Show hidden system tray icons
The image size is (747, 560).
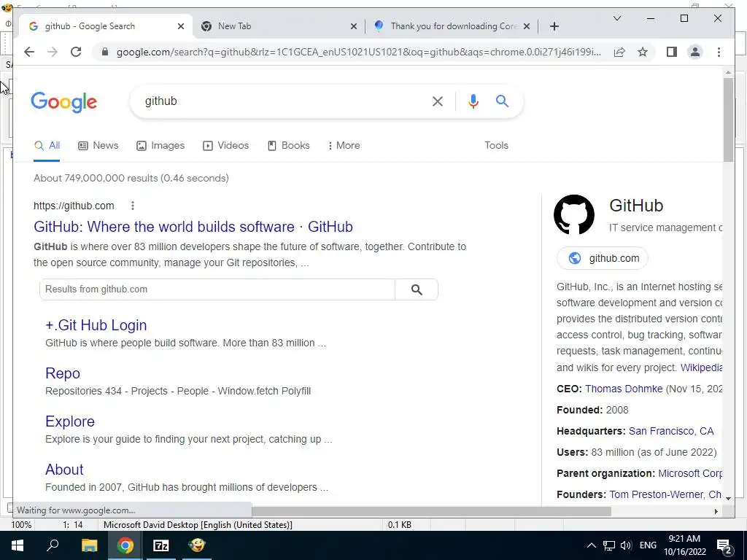[x=591, y=545]
